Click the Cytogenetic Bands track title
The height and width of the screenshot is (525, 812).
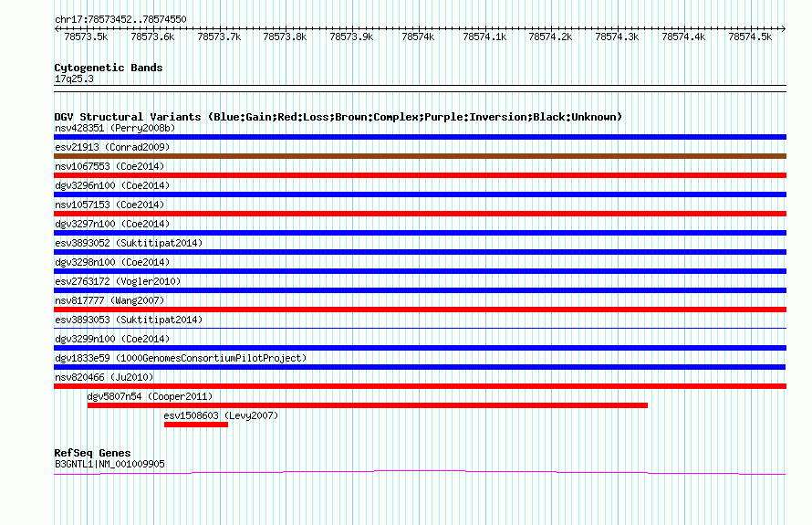(109, 68)
